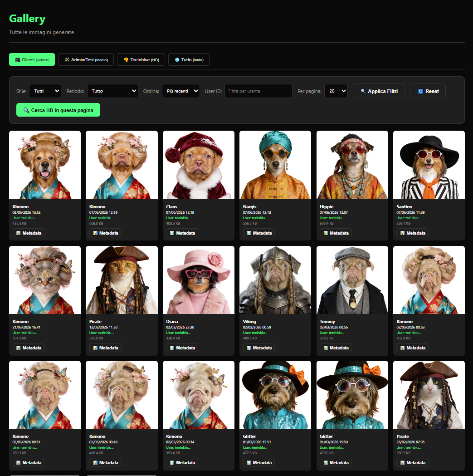
Task: Open the Claus Santa dog thumbnail
Action: [x=199, y=165]
